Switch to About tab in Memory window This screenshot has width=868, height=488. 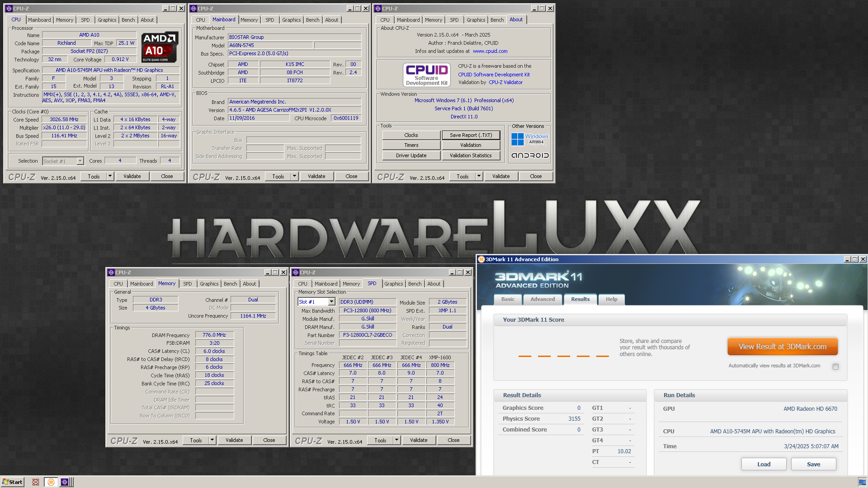coord(249,284)
